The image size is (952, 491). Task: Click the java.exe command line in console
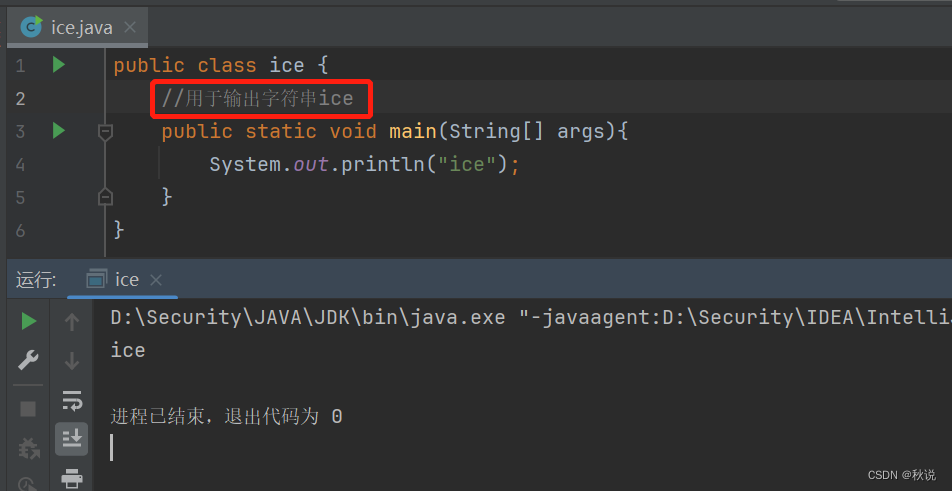pyautogui.click(x=531, y=317)
